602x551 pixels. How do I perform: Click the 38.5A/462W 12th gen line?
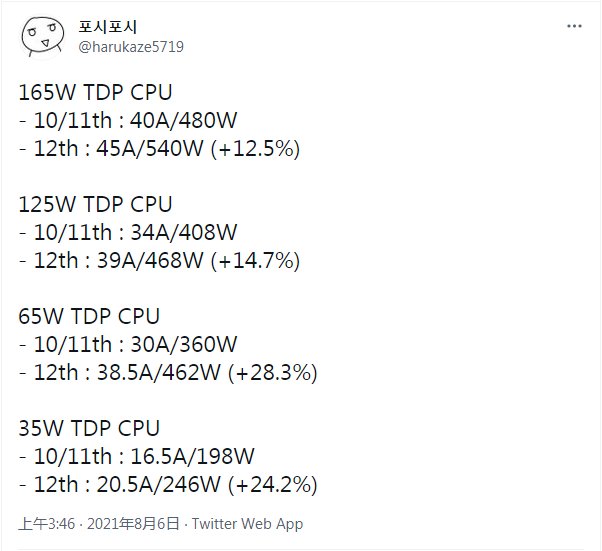pos(167,373)
